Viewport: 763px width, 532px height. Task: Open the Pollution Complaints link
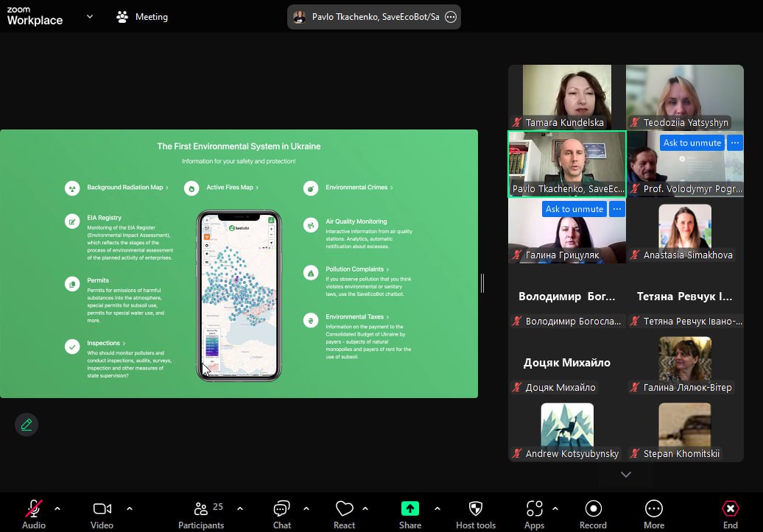[x=357, y=269]
